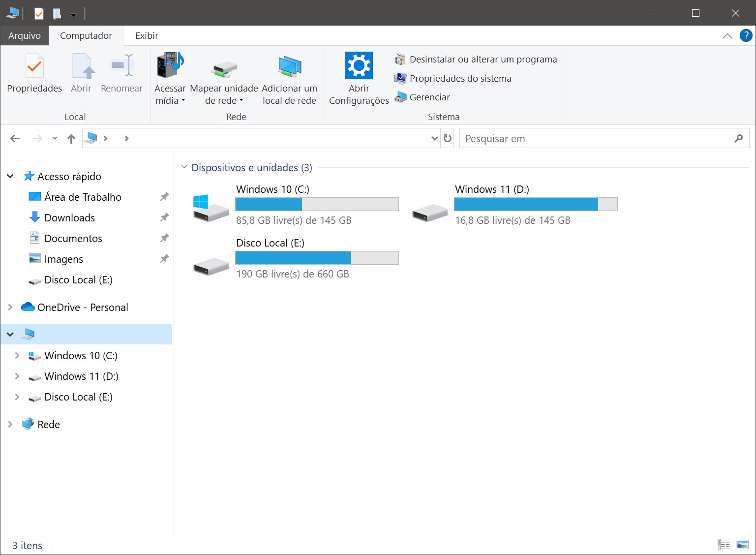This screenshot has width=756, height=555.
Task: Click pin icon next to Downloads
Action: (x=164, y=217)
